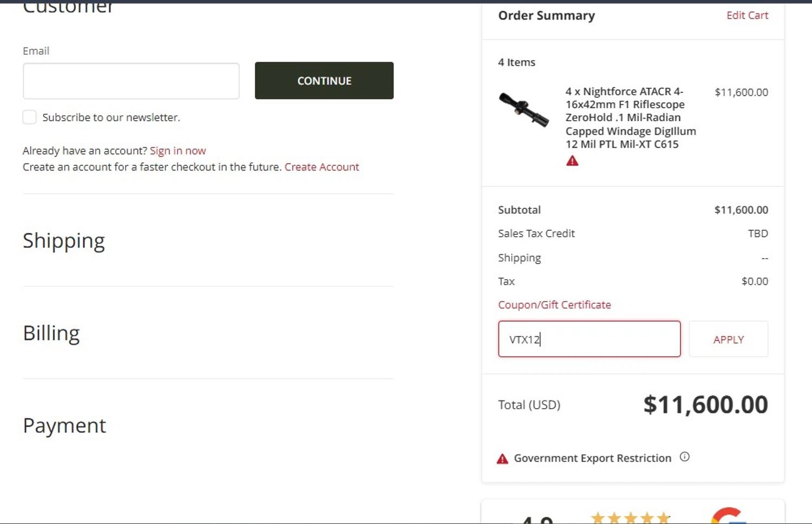This screenshot has height=524, width=812.
Task: Focus the coupon code field containing VTX12
Action: pos(589,339)
